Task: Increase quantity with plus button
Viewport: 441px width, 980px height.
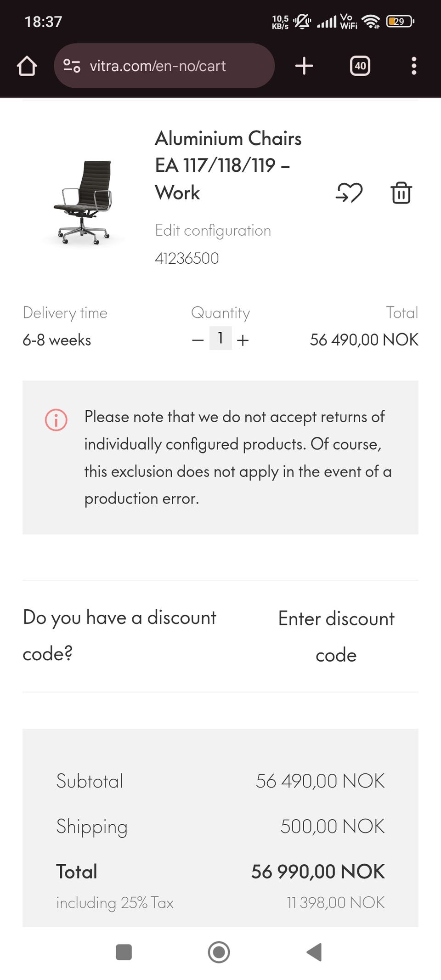Action: click(243, 340)
